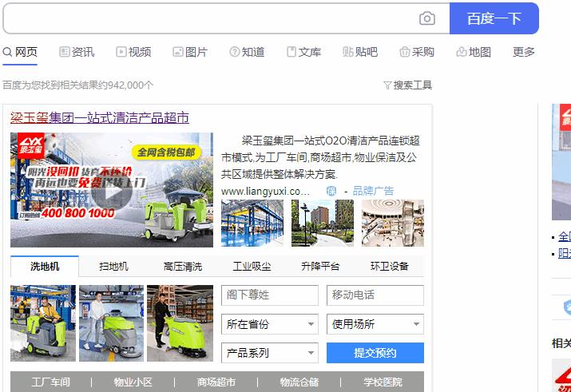571x392 pixels.
Task: Open the warehouse green scrubber image
Action: point(180,323)
